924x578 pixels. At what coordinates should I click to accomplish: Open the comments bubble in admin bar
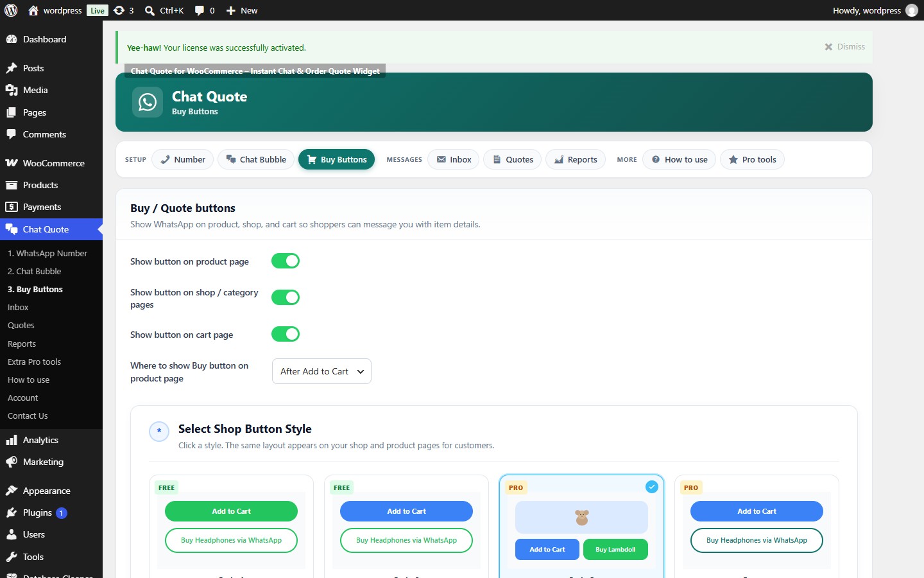(200, 10)
